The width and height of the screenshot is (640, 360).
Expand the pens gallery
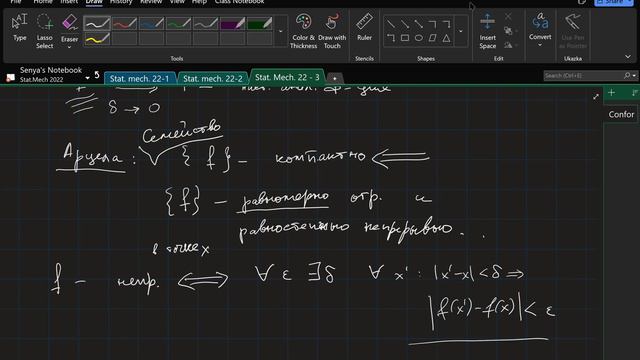281,31
